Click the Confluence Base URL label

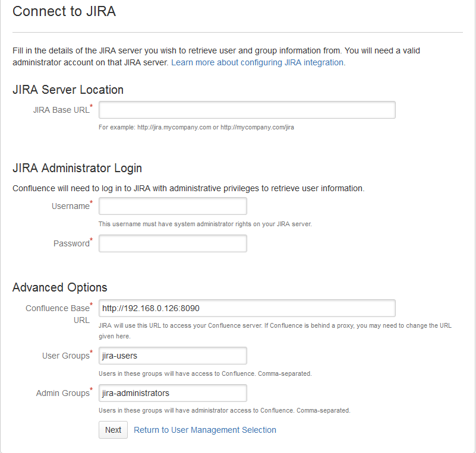pyautogui.click(x=59, y=314)
